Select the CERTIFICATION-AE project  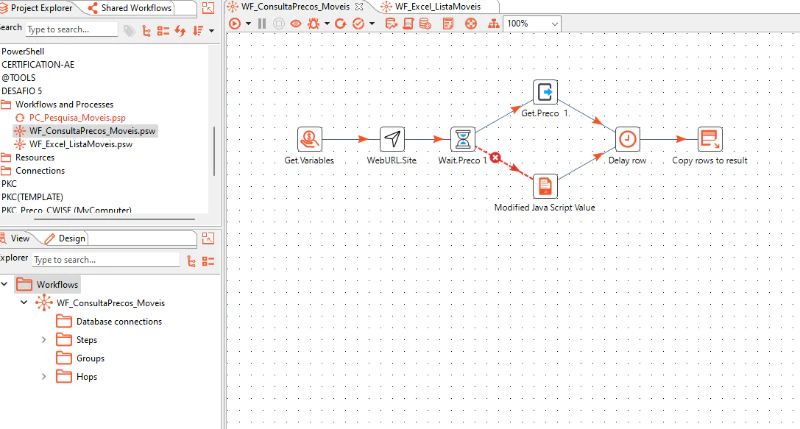point(38,65)
